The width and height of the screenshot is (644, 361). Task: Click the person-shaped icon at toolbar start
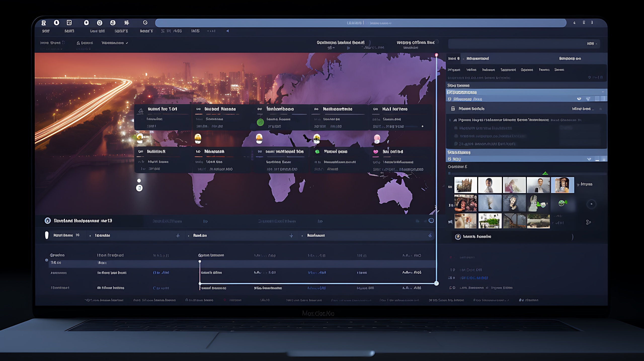click(x=44, y=23)
